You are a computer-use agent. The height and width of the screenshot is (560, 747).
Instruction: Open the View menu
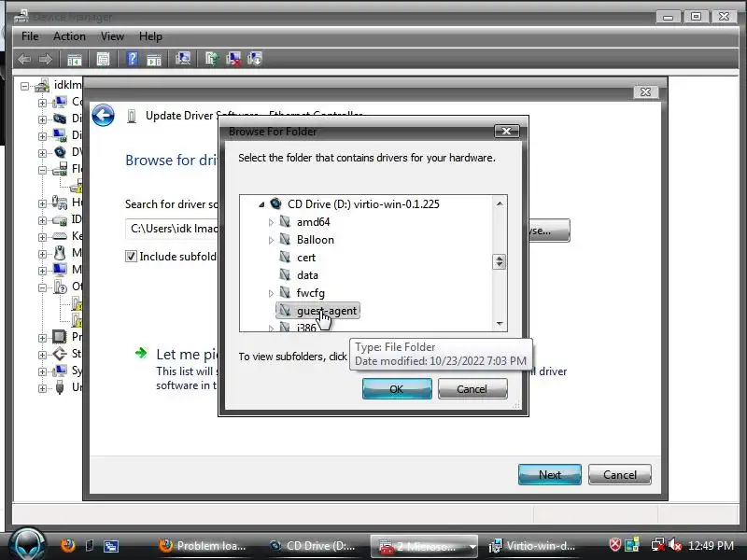(112, 36)
